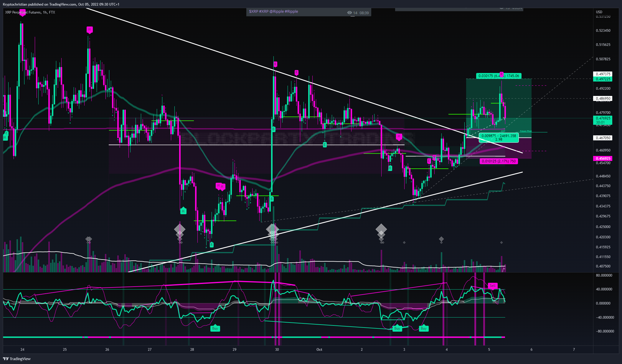Click the 0.407500 price axis value
Screen dimensions: 622x364
tap(603, 266)
